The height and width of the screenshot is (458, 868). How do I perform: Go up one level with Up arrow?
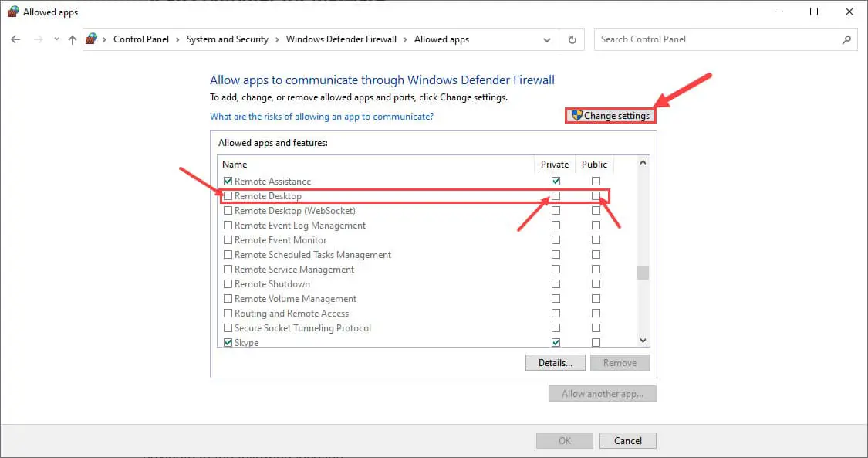pos(72,39)
